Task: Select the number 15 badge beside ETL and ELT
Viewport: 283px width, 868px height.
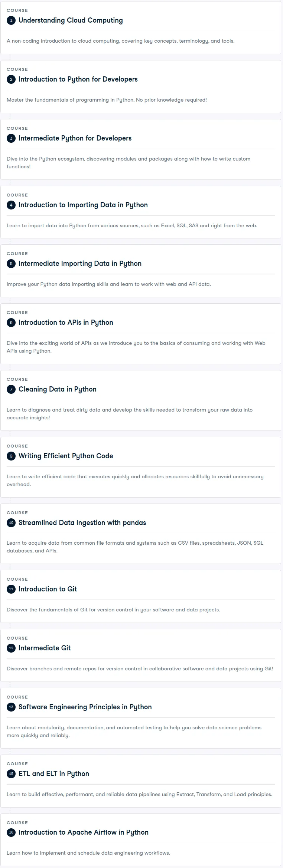Action: click(x=11, y=774)
